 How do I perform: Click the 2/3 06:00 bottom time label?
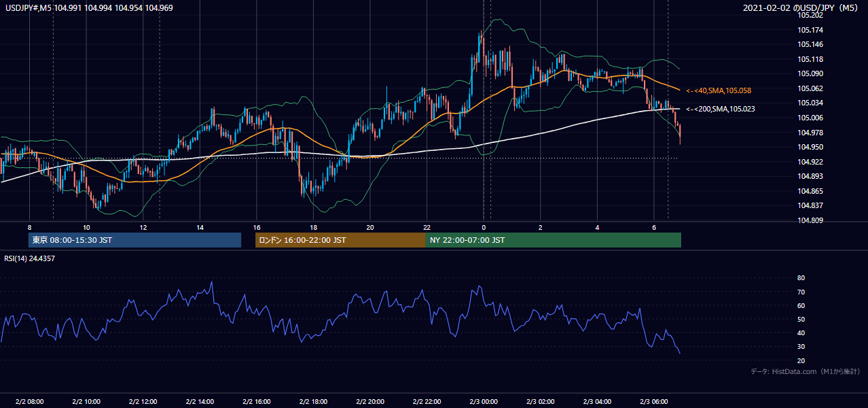click(x=653, y=402)
